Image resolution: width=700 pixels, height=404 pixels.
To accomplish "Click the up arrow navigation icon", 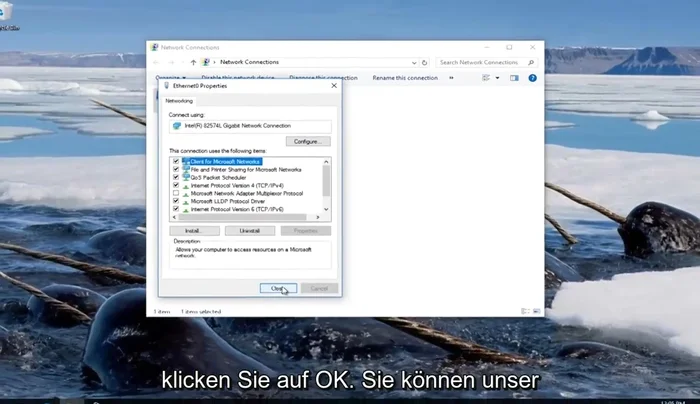I will [193, 62].
